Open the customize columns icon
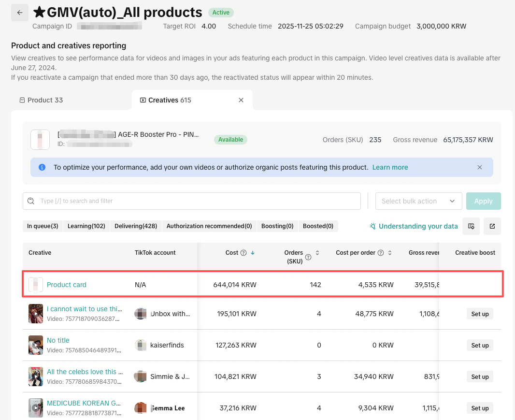 (x=471, y=226)
